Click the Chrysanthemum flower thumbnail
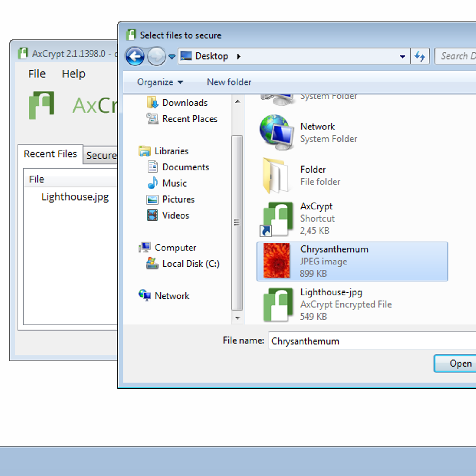Image resolution: width=476 pixels, height=476 pixels. 277,261
